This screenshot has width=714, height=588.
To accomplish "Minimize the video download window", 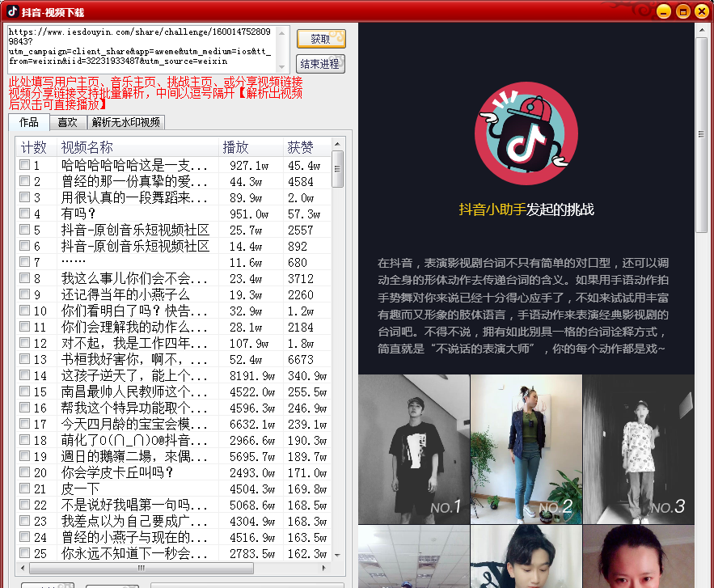I will pos(663,12).
